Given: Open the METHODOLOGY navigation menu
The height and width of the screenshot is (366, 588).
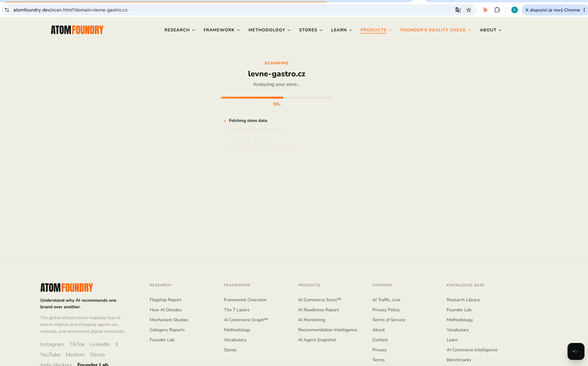Looking at the screenshot, I should pos(267,30).
